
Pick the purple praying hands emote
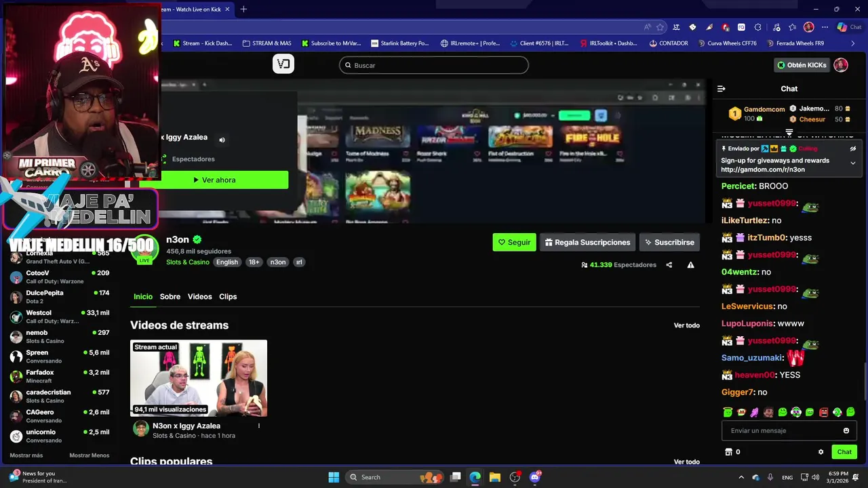(x=755, y=412)
